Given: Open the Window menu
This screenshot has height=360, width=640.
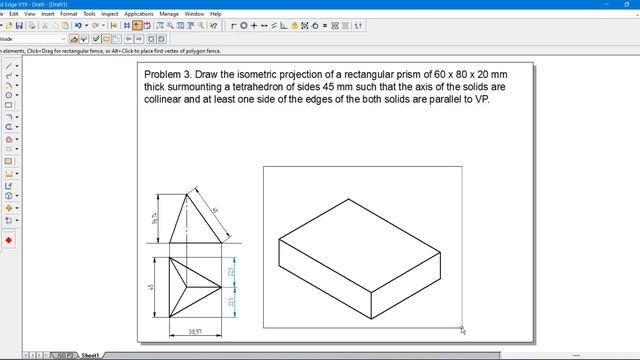Looking at the screenshot, I should click(x=194, y=14).
